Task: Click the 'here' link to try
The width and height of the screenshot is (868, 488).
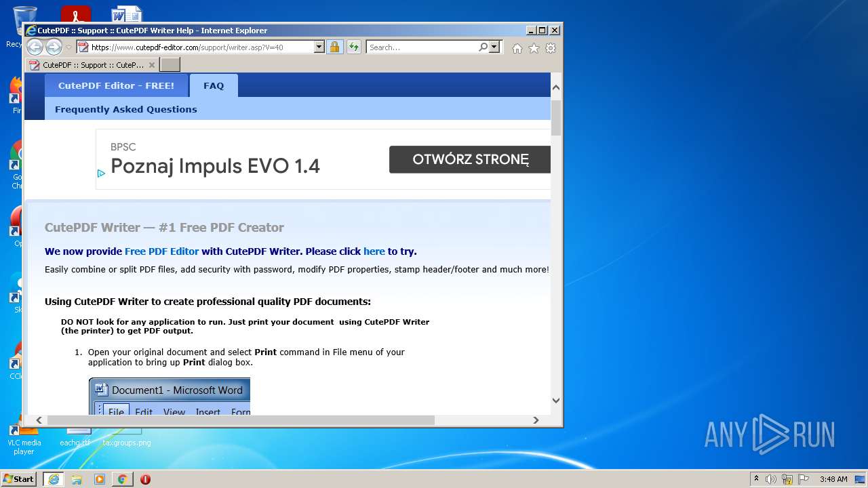Action: pyautogui.click(x=374, y=251)
